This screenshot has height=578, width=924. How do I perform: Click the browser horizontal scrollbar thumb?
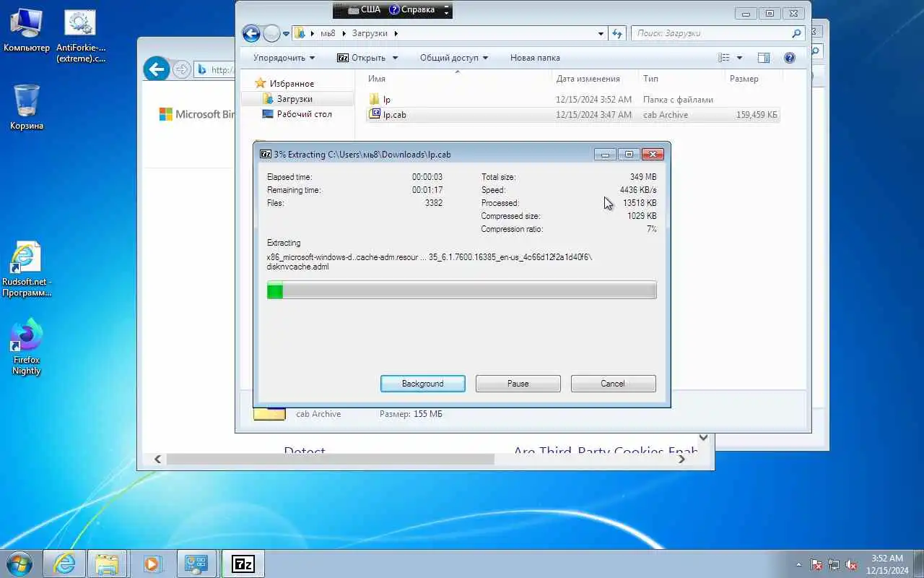pos(330,459)
